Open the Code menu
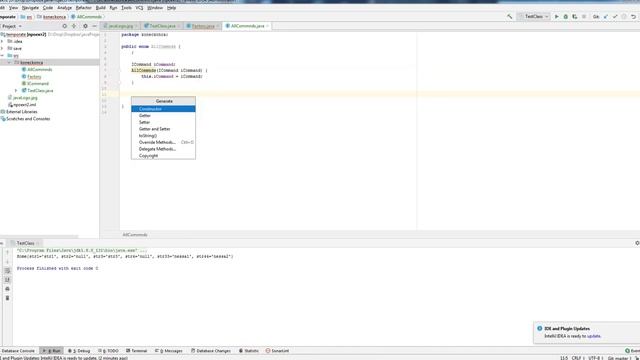 point(48,8)
